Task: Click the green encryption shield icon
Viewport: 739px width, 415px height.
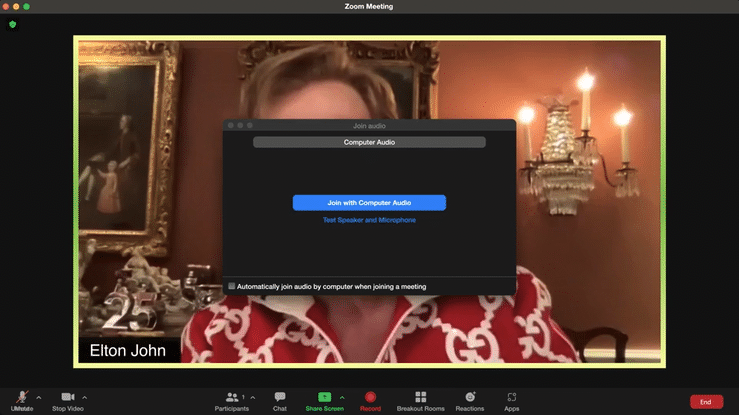Action: point(13,24)
